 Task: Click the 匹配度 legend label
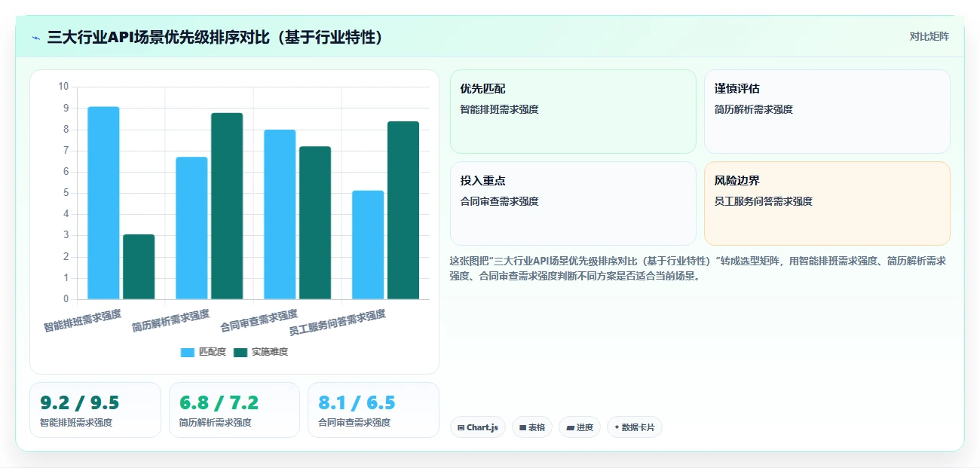[x=212, y=352]
